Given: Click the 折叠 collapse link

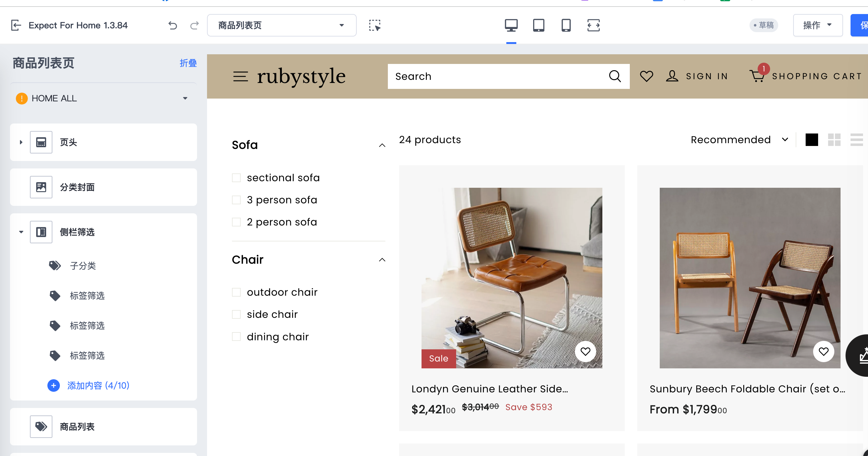Looking at the screenshot, I should [x=188, y=63].
